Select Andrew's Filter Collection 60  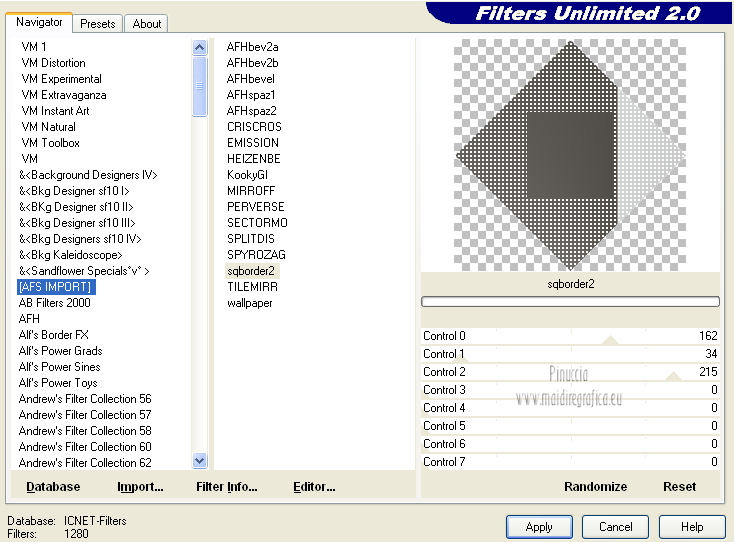(85, 447)
